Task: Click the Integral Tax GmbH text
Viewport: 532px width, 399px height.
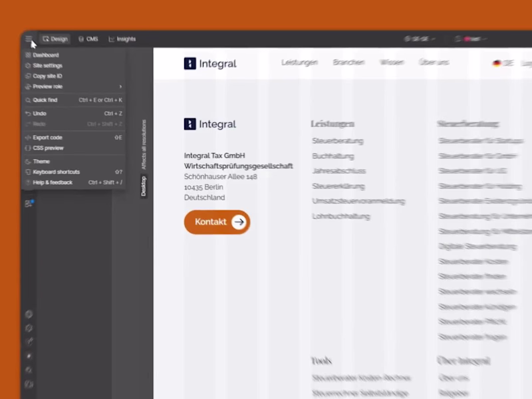Action: pos(214,156)
